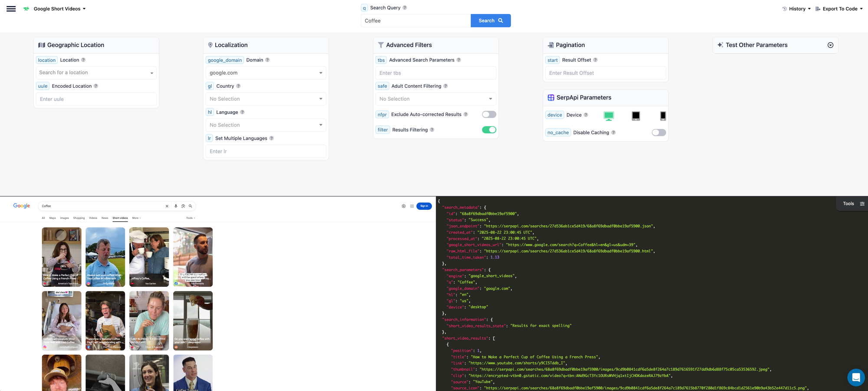Viewport: 868px width, 391px height.
Task: Open the Export To Code dropdown
Action: 839,9
